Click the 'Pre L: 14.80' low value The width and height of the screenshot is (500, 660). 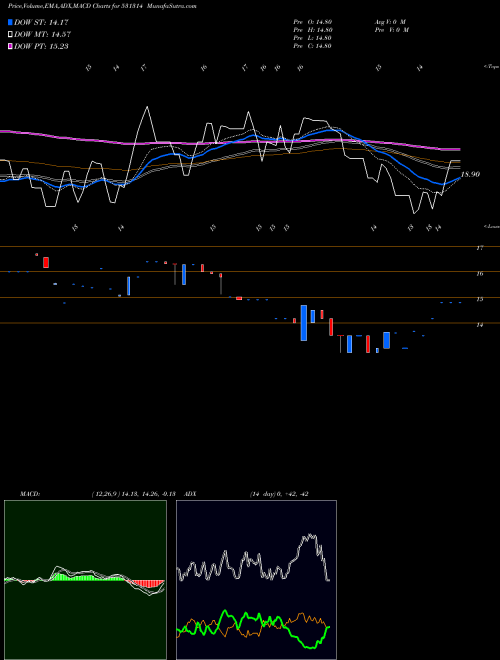(313, 38)
